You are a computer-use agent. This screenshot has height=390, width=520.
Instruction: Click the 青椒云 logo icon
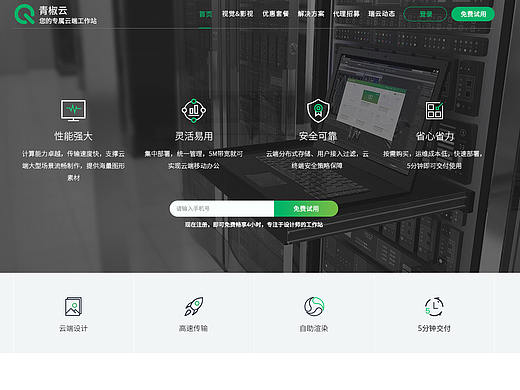[x=25, y=14]
